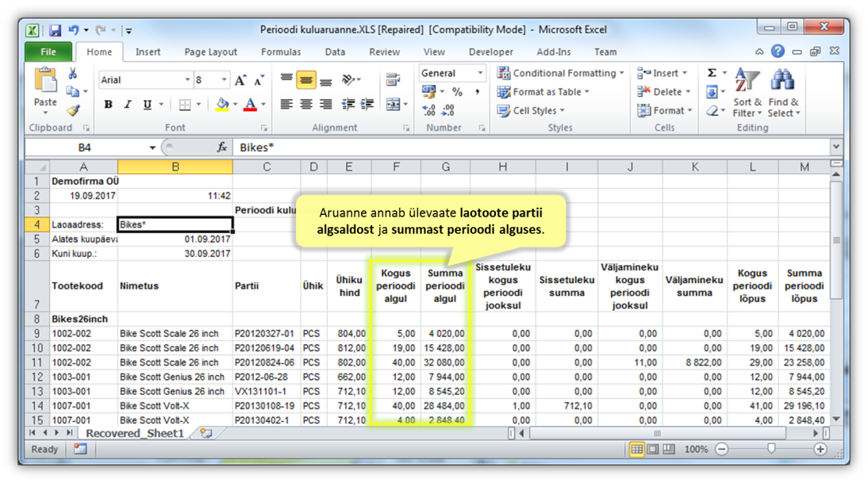Click inside the formula bar showing Bikes*
Screen dimensions: 868x483
pos(532,148)
